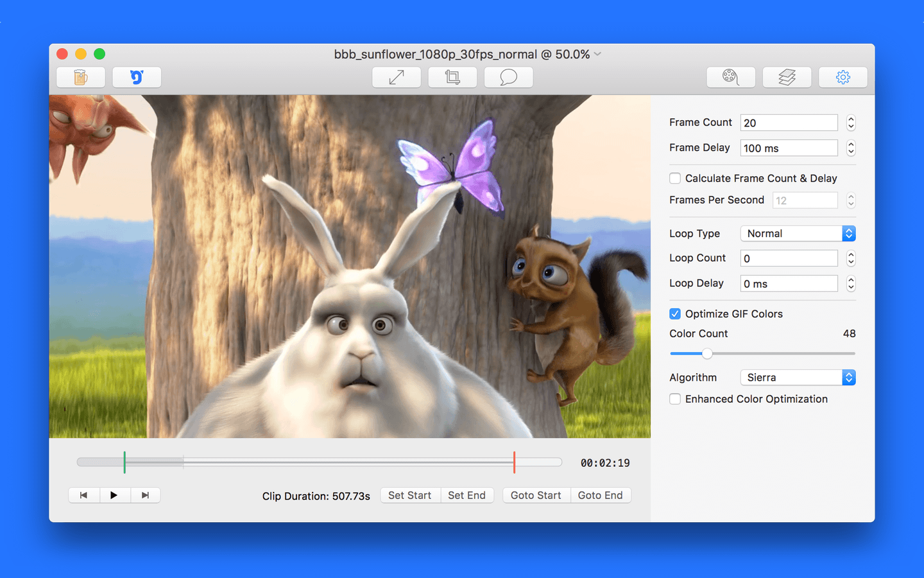The image size is (924, 578).
Task: Open the Loop Type dropdown
Action: 798,234
